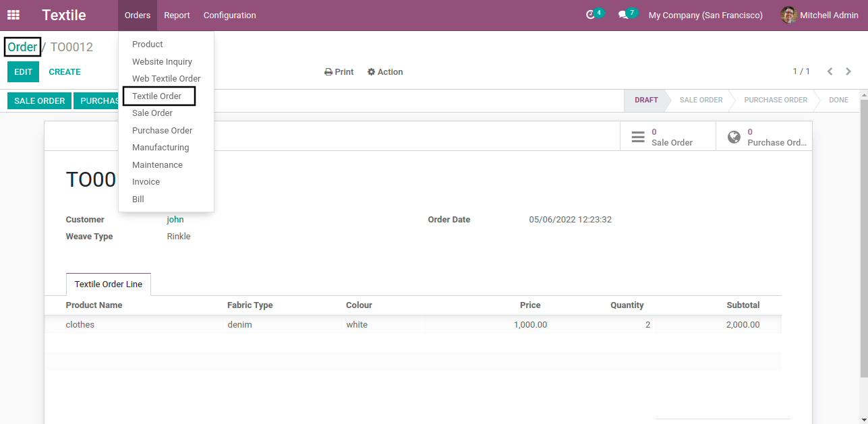Open the Textile Order Line tab
This screenshot has width=868, height=424.
click(109, 284)
